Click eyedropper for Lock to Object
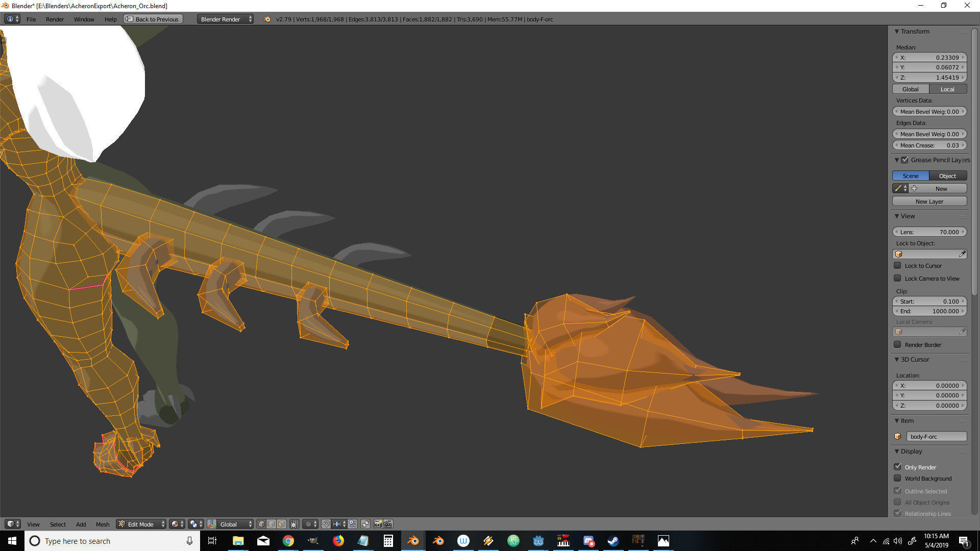The width and height of the screenshot is (980, 551). click(x=962, y=254)
